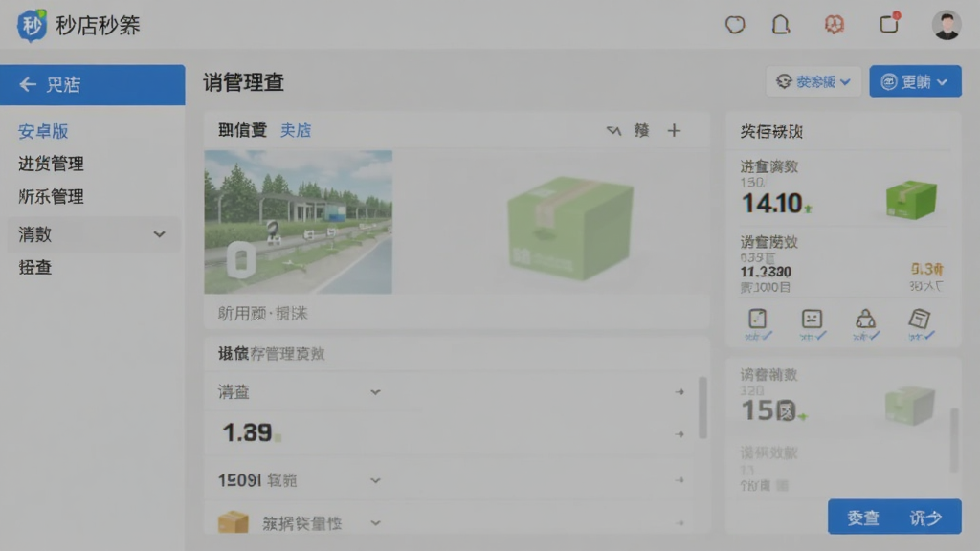The height and width of the screenshot is (551, 980).
Task: Click the arrow at the right of the 15091 row
Action: coord(679,480)
